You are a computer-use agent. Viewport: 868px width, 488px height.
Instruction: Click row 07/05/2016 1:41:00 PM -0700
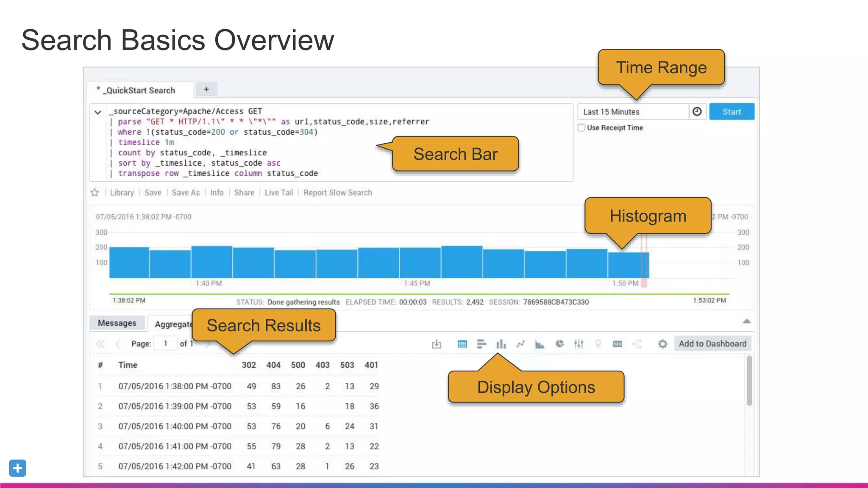238,446
